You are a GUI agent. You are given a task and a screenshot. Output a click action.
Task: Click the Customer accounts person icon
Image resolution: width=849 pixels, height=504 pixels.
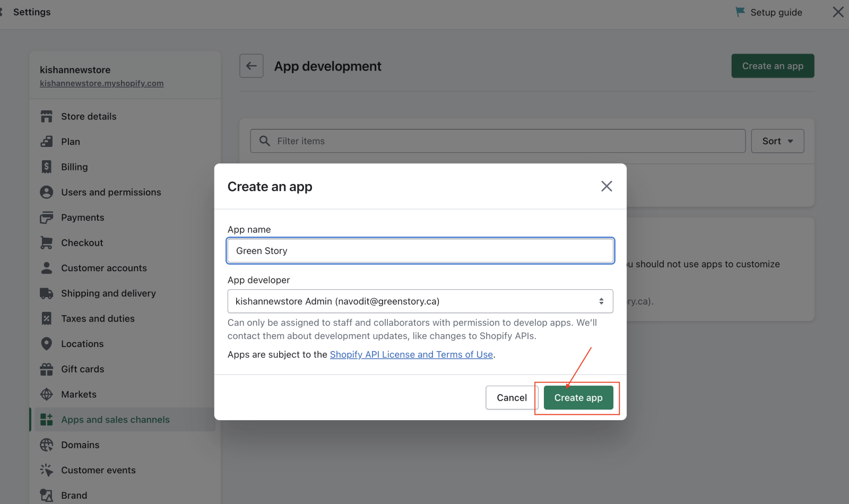pyautogui.click(x=47, y=268)
